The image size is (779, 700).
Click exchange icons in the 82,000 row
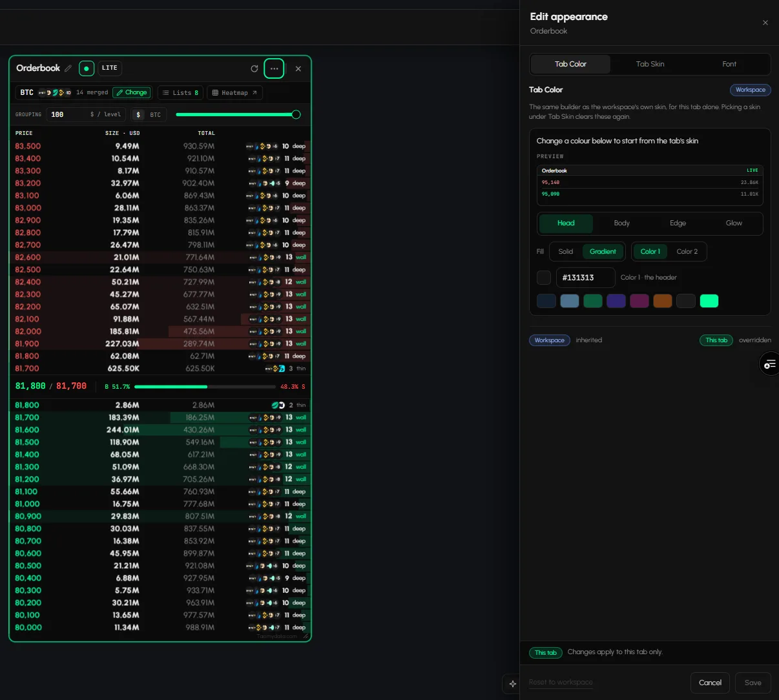tap(265, 331)
